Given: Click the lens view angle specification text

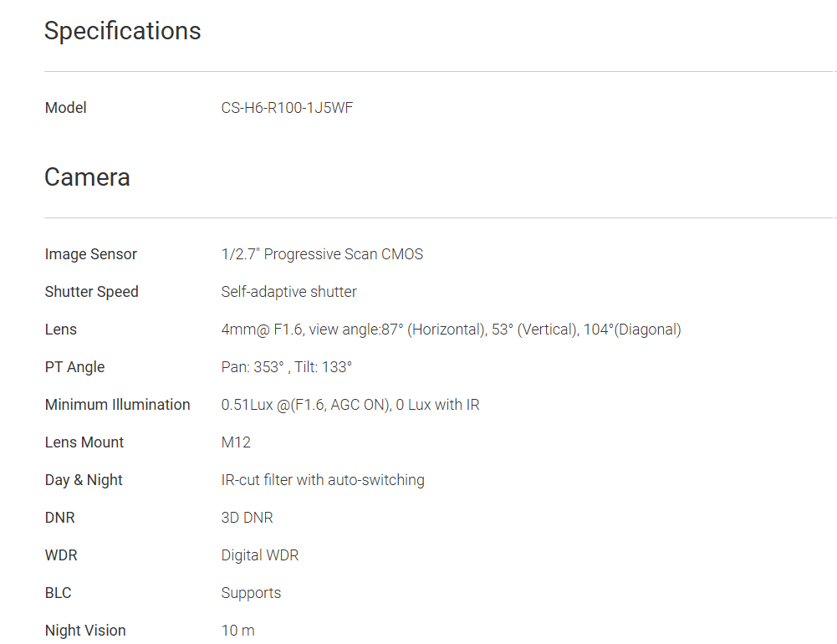Looking at the screenshot, I should 451,330.
